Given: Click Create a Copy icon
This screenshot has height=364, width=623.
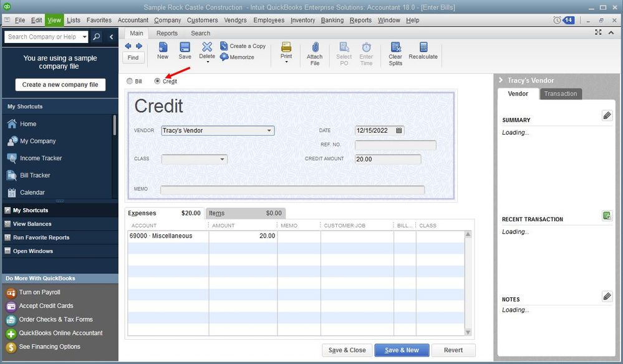Looking at the screenshot, I should click(x=224, y=46).
